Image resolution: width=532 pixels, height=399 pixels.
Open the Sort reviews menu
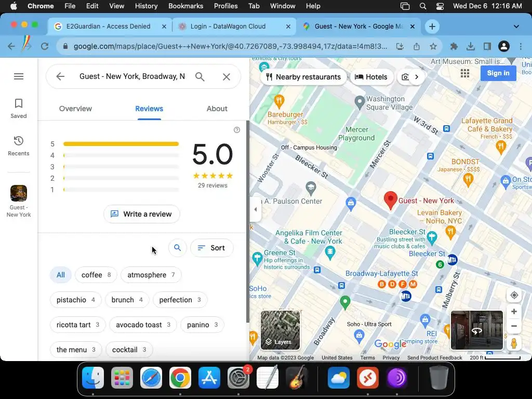click(212, 248)
